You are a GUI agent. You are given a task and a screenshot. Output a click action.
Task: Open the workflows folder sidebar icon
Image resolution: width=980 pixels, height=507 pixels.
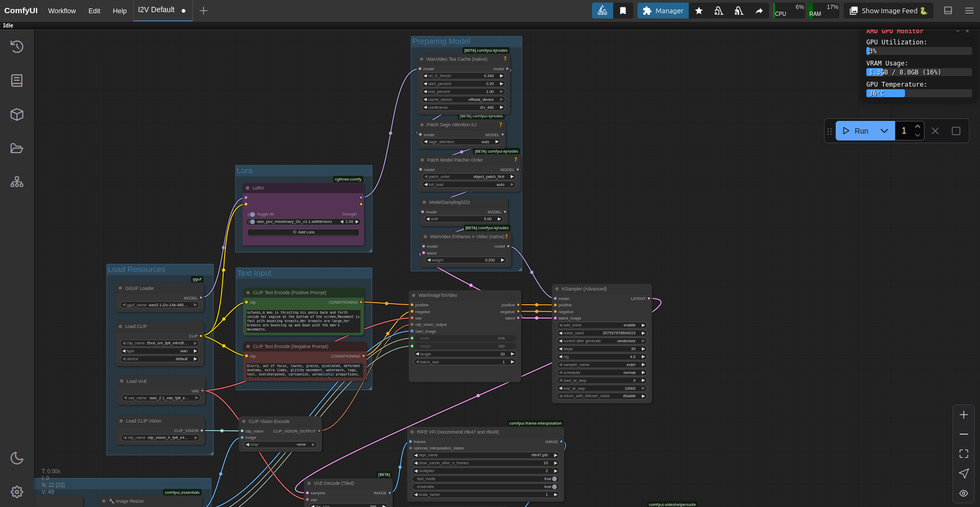pyautogui.click(x=17, y=148)
